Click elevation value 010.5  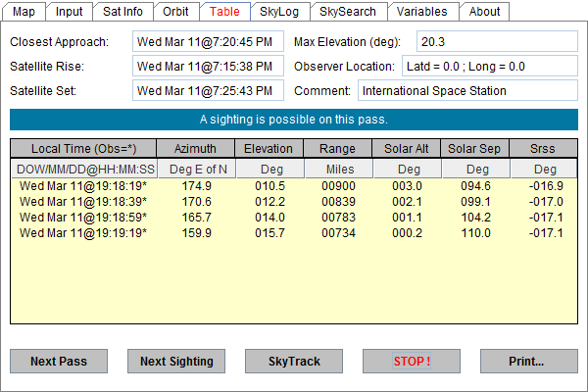click(270, 186)
